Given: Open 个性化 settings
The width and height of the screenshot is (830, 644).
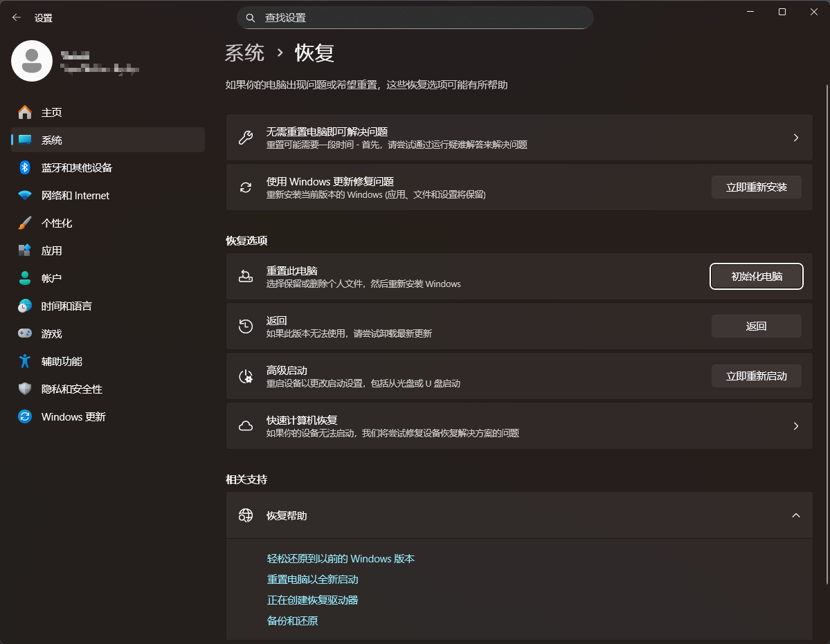Looking at the screenshot, I should point(108,223).
